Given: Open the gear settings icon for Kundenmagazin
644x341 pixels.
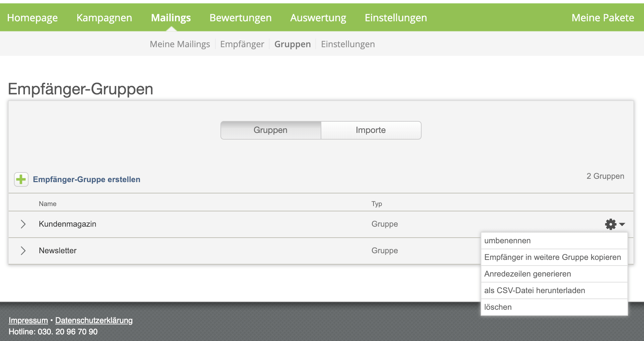Looking at the screenshot, I should pos(610,224).
